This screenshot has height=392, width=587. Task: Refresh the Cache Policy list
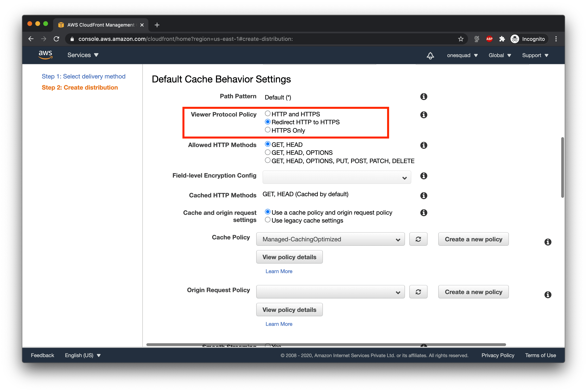click(x=418, y=239)
